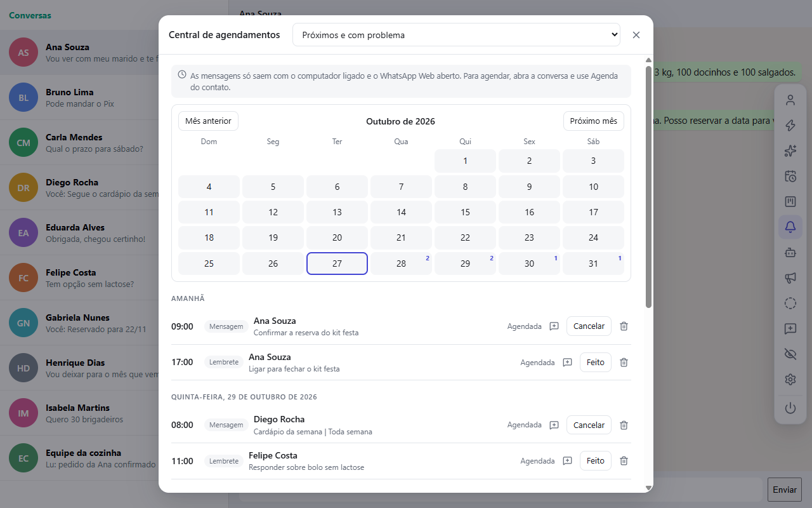Image resolution: width=812 pixels, height=508 pixels.
Task: Open the contact profile icon in sidebar
Action: [790, 100]
